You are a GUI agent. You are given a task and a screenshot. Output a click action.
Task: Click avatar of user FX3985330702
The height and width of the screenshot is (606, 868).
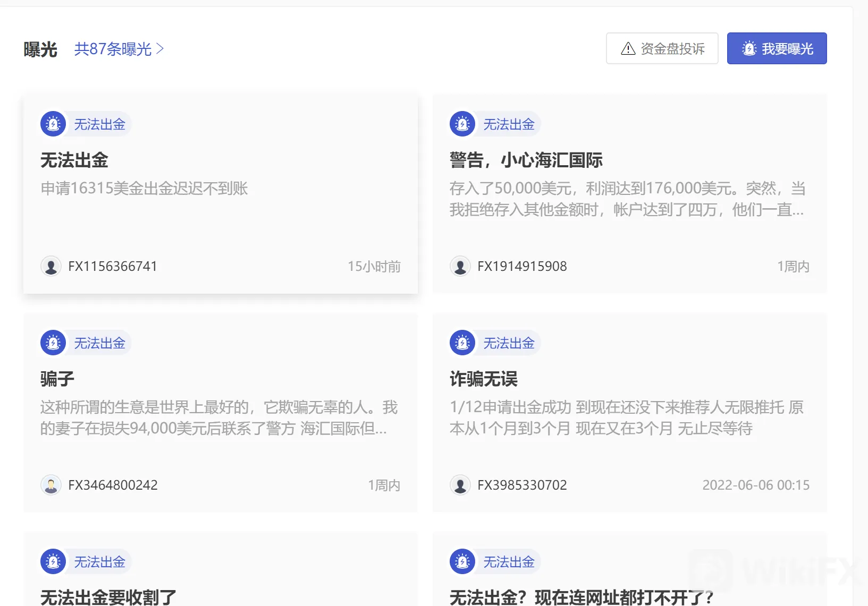pyautogui.click(x=460, y=485)
